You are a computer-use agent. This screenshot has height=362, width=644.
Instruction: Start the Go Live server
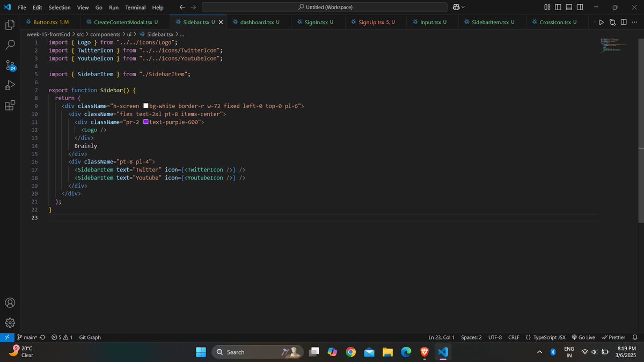click(x=583, y=337)
